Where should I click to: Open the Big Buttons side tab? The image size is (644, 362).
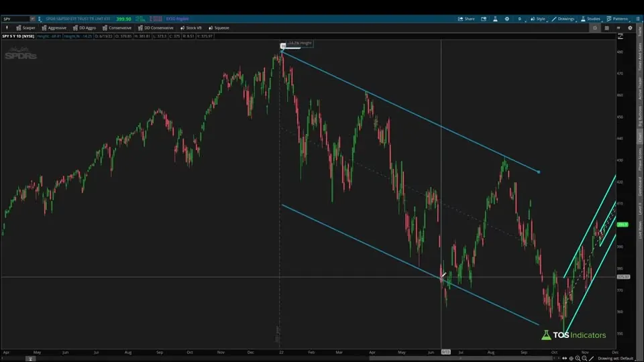[640, 116]
